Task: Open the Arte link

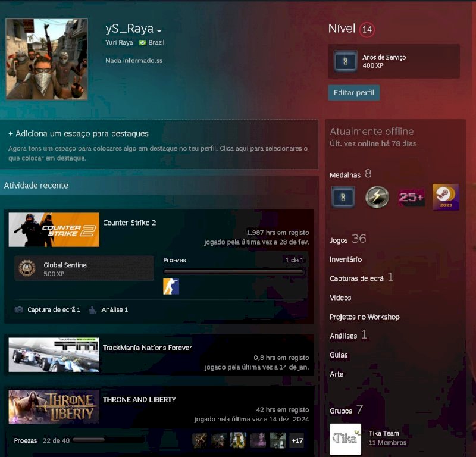Action: (336, 374)
